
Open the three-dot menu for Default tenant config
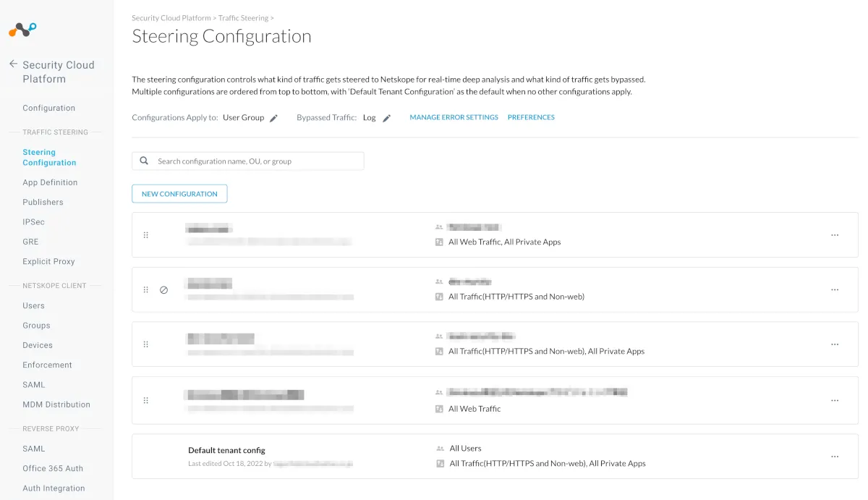pos(835,457)
